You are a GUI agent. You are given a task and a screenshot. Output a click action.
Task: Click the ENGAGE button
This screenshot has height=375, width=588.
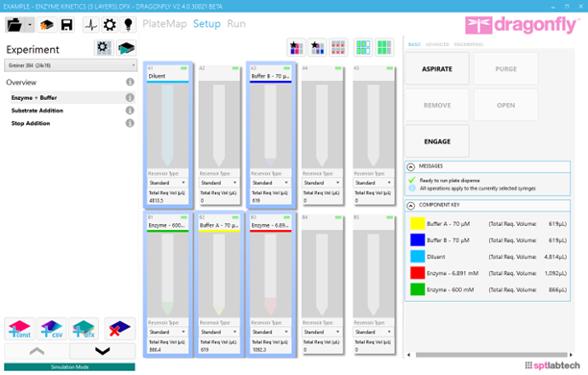coord(437,141)
